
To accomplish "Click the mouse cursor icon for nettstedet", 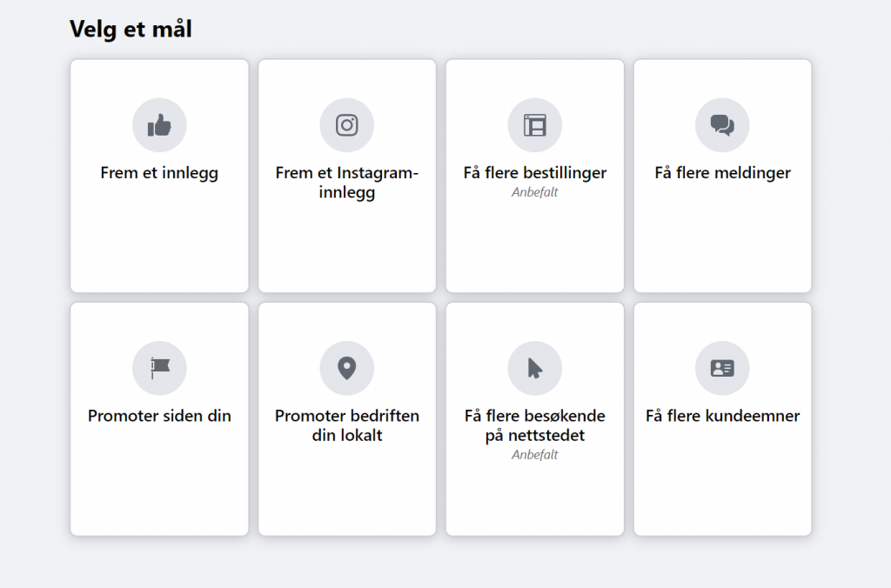I will [535, 368].
